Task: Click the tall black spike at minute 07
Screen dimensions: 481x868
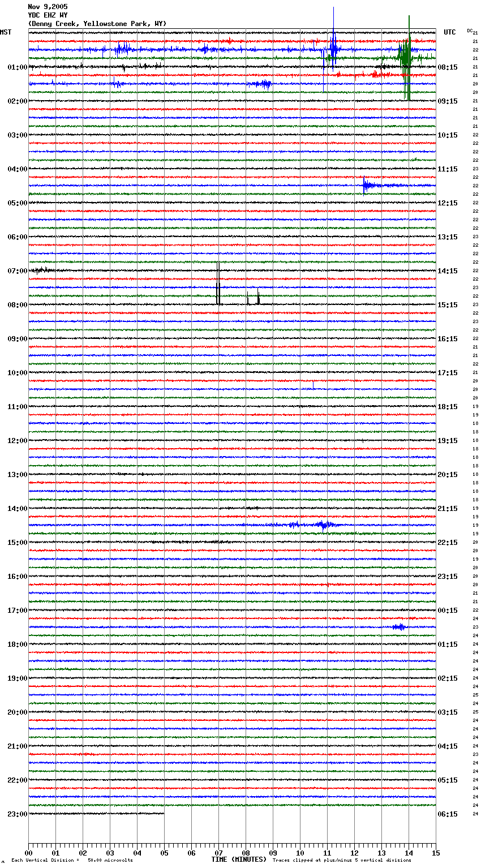Action: point(218,283)
